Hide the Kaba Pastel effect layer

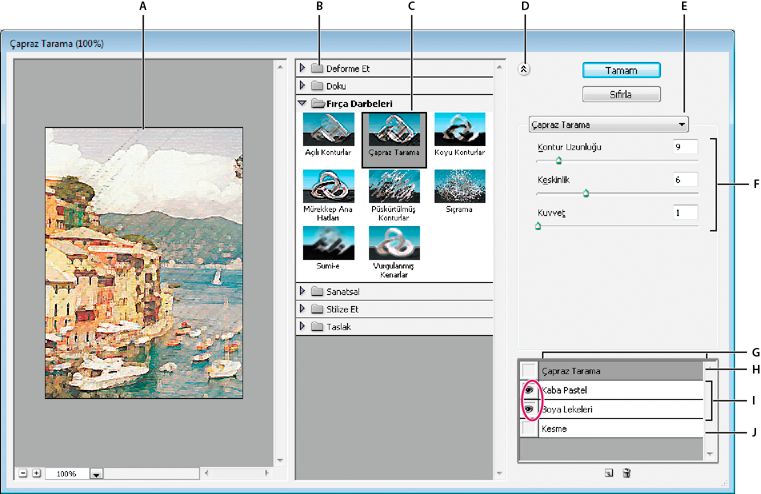pos(529,390)
